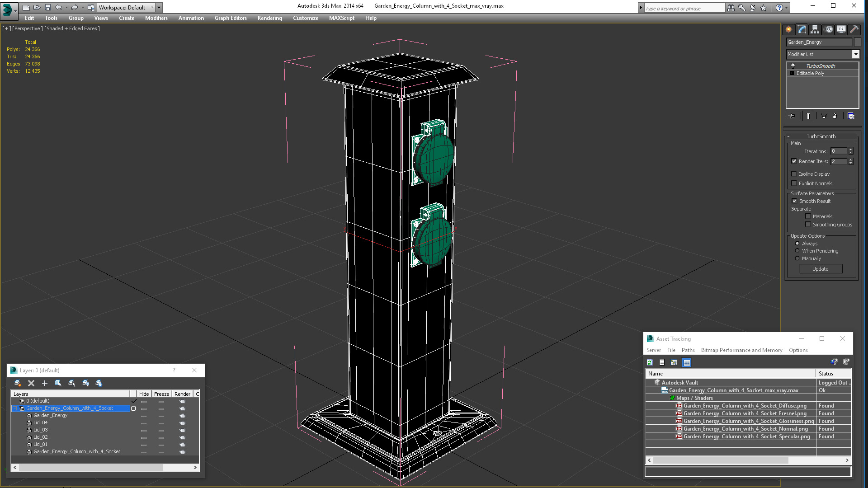
Task: Click Freeze/Unfreeze All Layers icon
Action: pyautogui.click(x=99, y=383)
